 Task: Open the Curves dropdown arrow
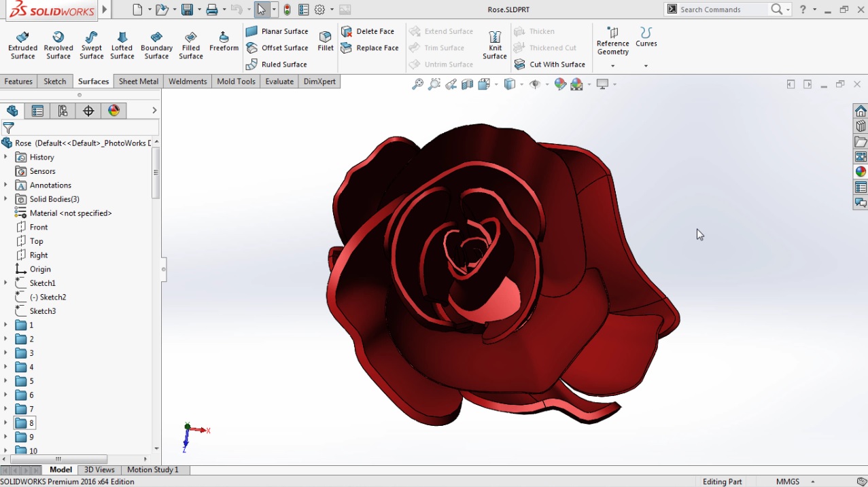coord(646,66)
